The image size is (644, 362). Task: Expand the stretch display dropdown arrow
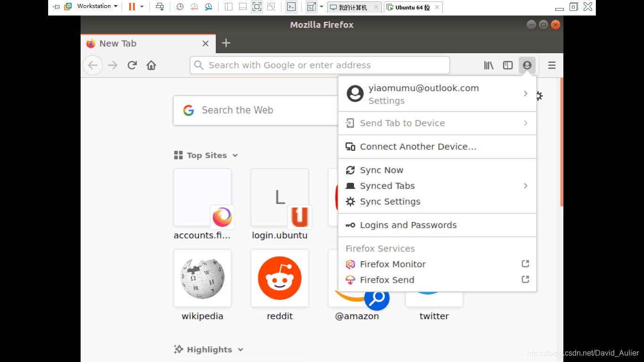coord(322,7)
